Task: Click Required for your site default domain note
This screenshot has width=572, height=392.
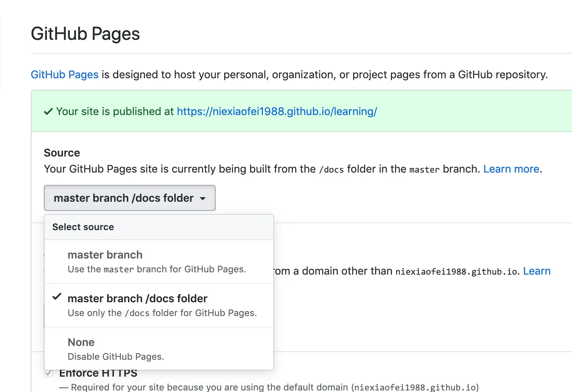Action: [x=269, y=387]
